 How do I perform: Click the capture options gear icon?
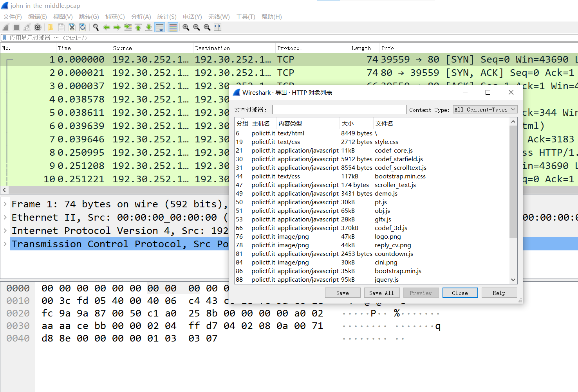coord(38,27)
